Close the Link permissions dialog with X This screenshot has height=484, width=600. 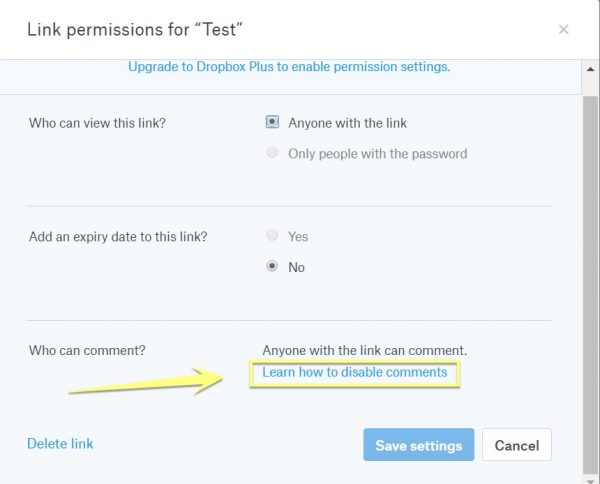[563, 29]
